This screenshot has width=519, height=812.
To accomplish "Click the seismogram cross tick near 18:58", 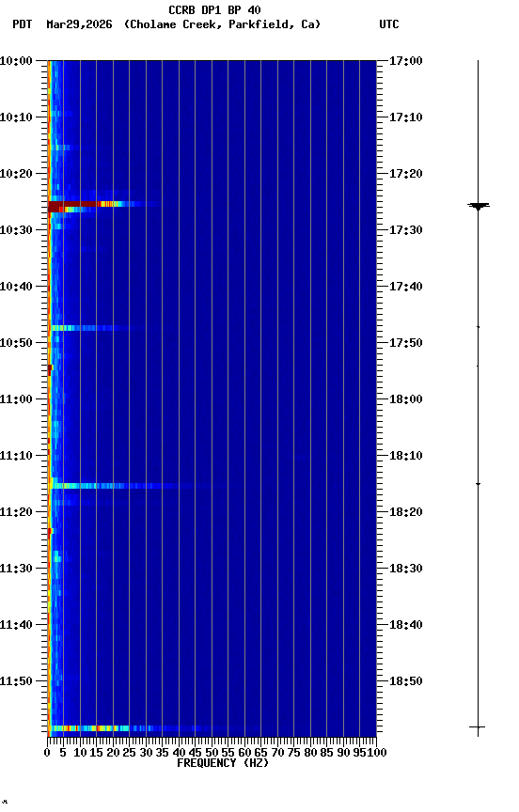I will point(478,727).
